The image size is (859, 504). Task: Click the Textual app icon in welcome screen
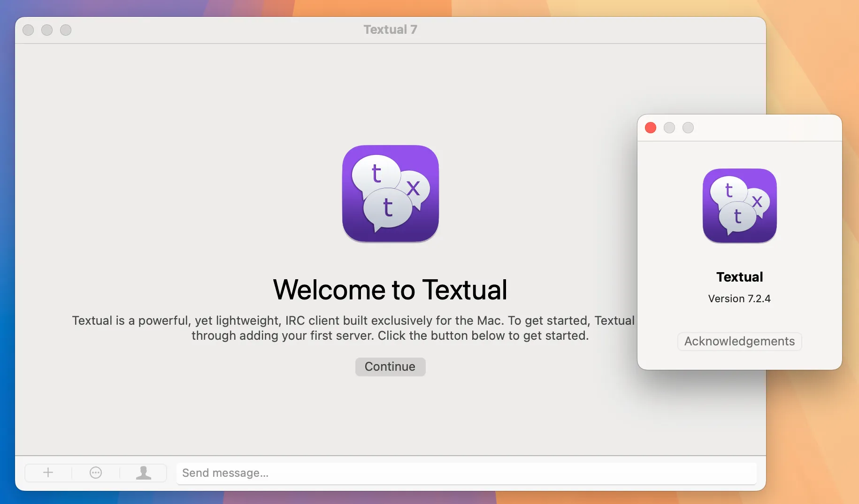pos(391,193)
